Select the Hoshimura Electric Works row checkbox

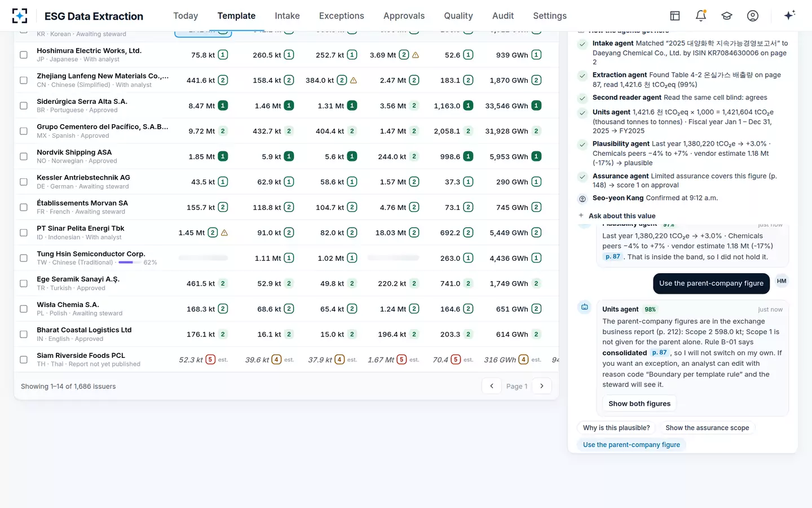[x=24, y=55]
